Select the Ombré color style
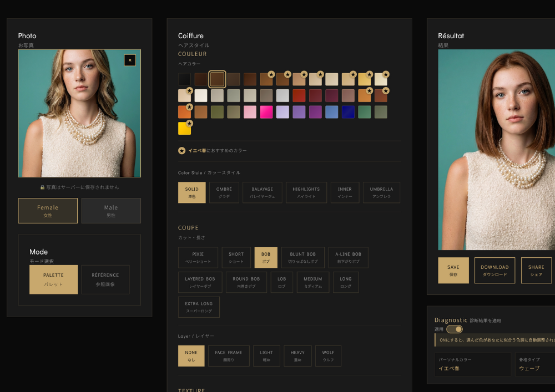This screenshot has height=392, width=555. [224, 192]
